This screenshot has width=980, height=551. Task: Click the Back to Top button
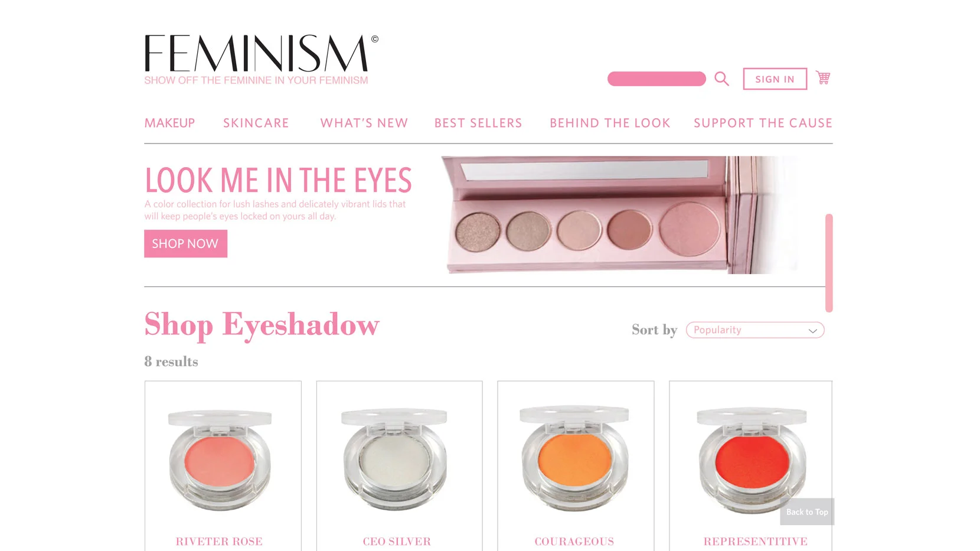click(807, 512)
